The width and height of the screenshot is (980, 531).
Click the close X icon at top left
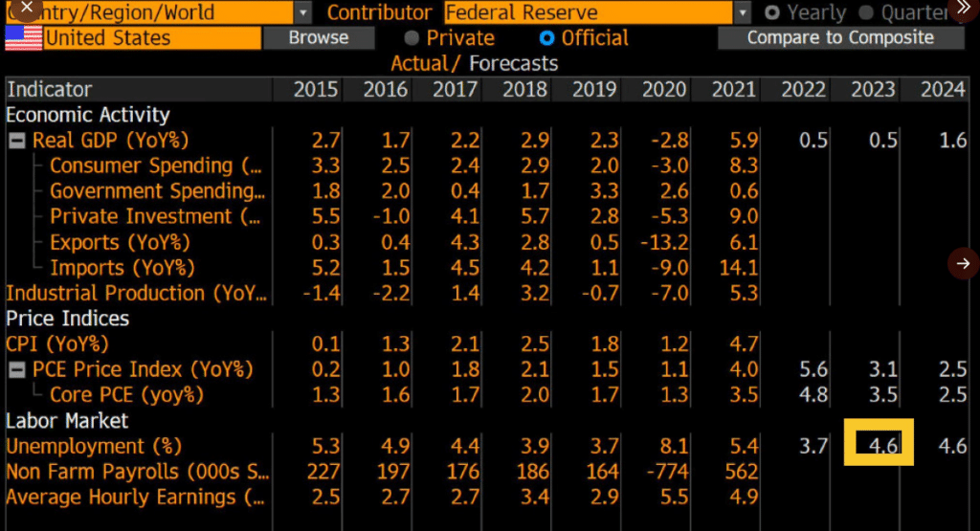[x=26, y=8]
